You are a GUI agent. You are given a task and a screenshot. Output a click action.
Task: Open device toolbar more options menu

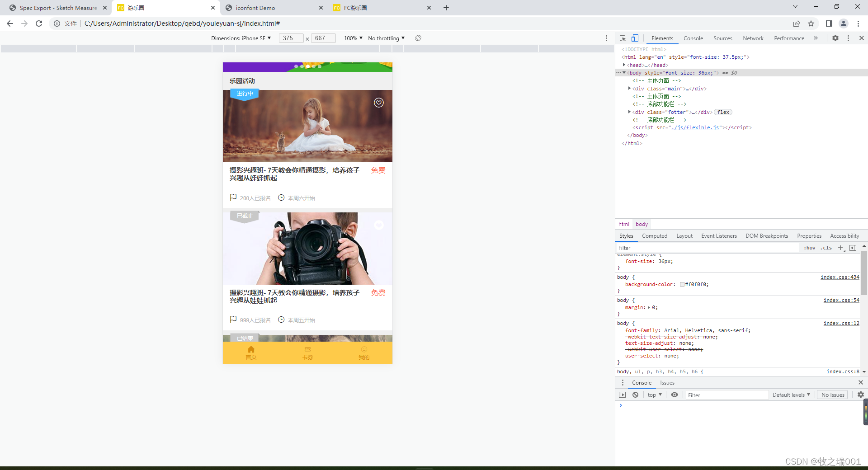(x=606, y=38)
